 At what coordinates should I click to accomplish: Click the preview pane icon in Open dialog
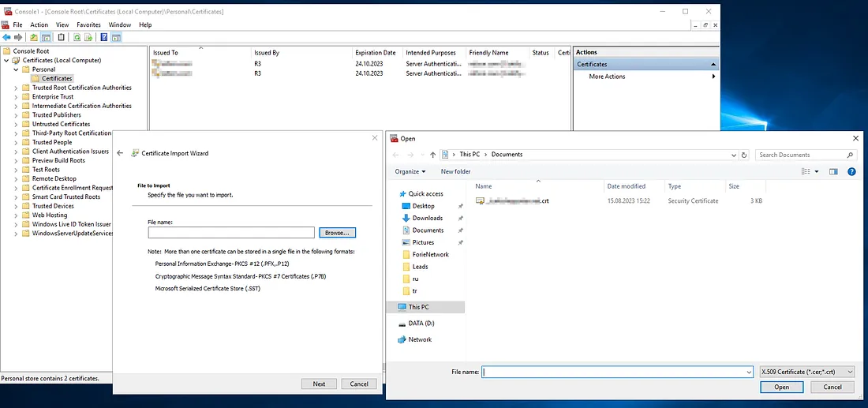(x=833, y=171)
